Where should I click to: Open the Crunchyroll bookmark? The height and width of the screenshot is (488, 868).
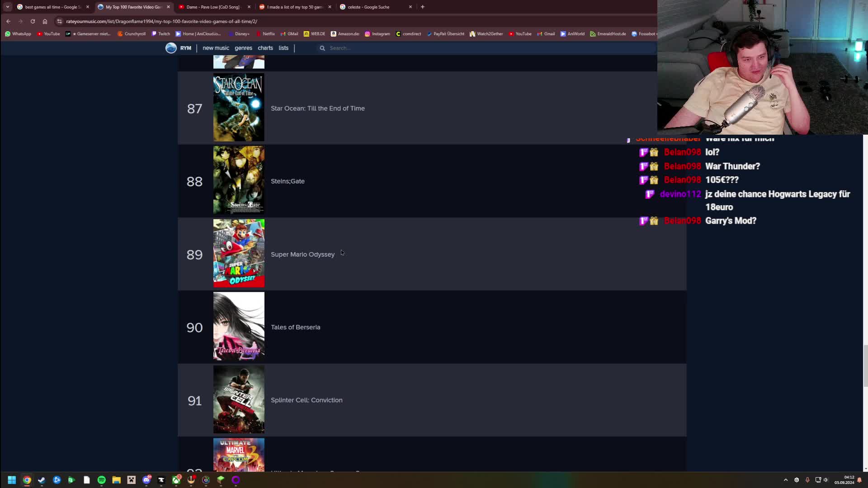[132, 34]
